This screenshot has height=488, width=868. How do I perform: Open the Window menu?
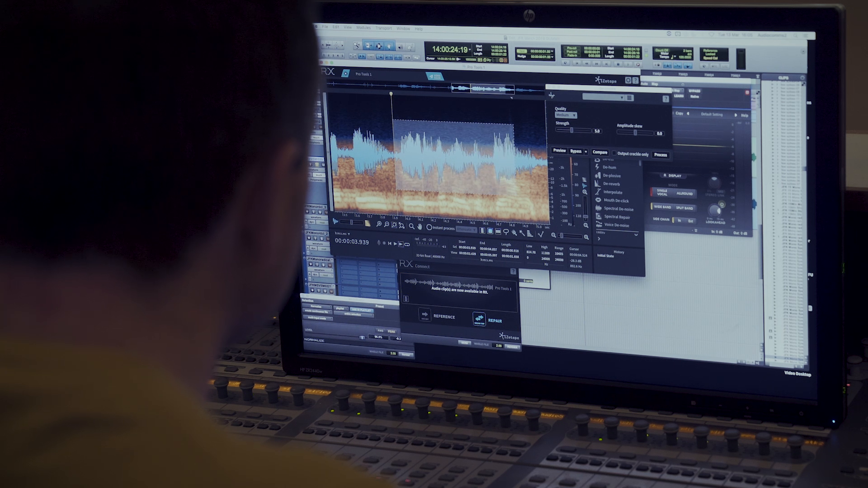coord(403,28)
